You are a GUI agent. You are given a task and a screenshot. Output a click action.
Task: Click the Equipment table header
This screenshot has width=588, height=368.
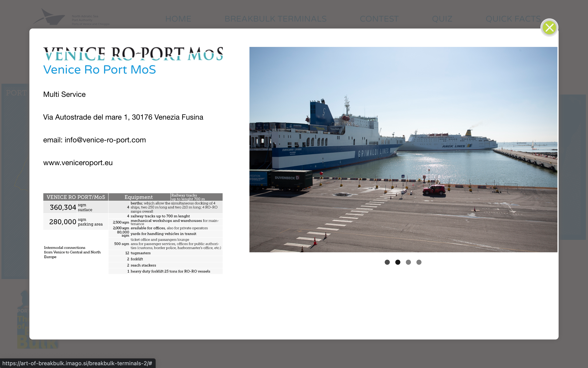point(139,197)
